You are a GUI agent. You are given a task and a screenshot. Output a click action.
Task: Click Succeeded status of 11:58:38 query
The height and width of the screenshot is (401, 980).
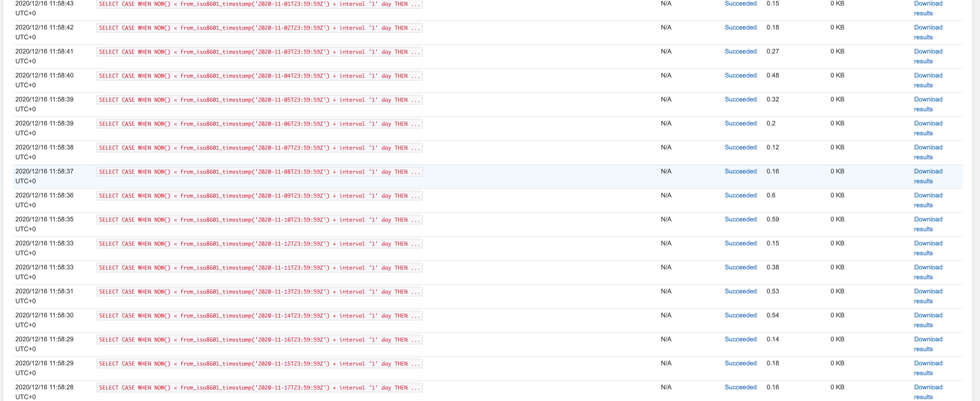pos(740,147)
